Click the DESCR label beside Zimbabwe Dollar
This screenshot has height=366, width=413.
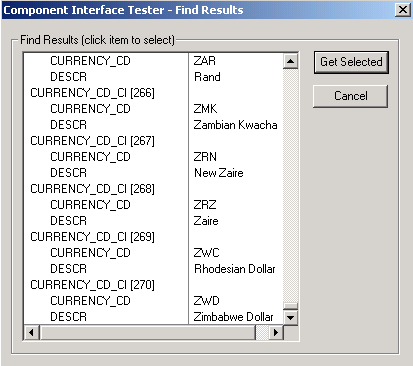pos(68,317)
